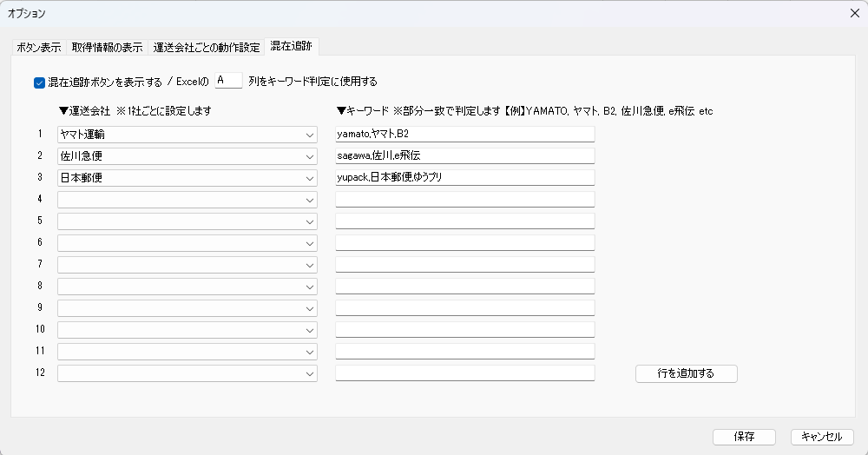Screen dimensions: 868x455
Task: Select the 運送会社ごとの動作設定 tab
Action: point(207,47)
